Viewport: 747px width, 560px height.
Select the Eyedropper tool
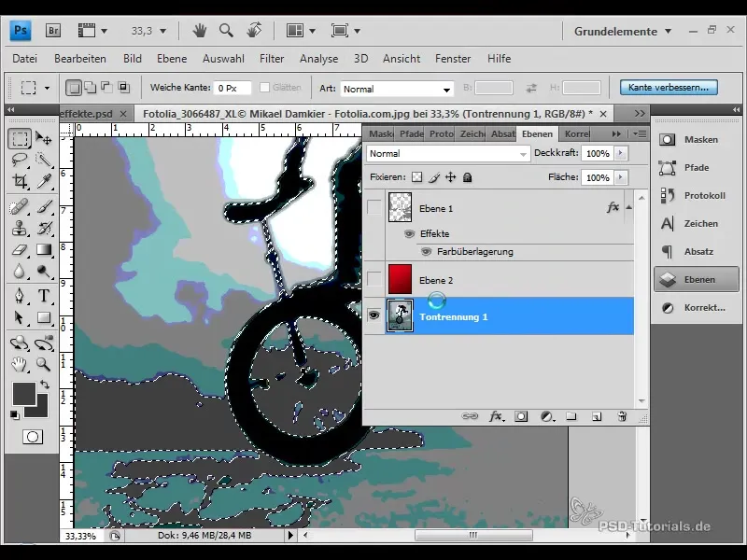click(x=43, y=181)
